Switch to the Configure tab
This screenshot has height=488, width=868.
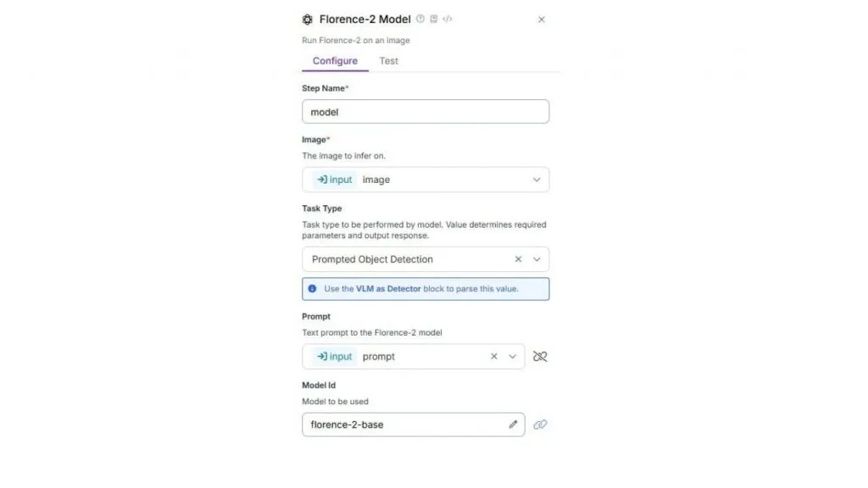(335, 61)
